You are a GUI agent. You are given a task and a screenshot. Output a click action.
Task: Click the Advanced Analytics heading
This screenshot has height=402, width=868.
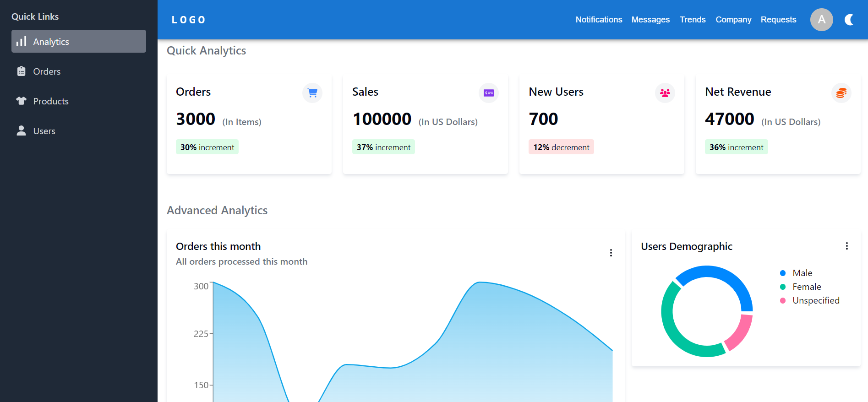click(x=217, y=210)
